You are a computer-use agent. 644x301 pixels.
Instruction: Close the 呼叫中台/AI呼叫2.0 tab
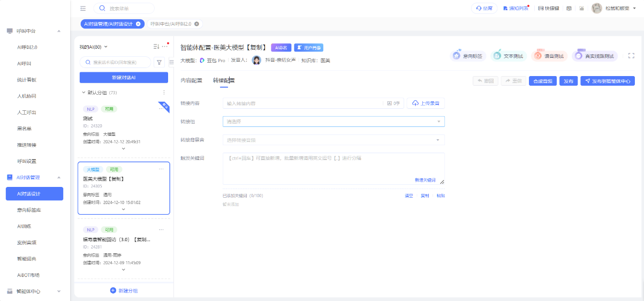(x=196, y=24)
